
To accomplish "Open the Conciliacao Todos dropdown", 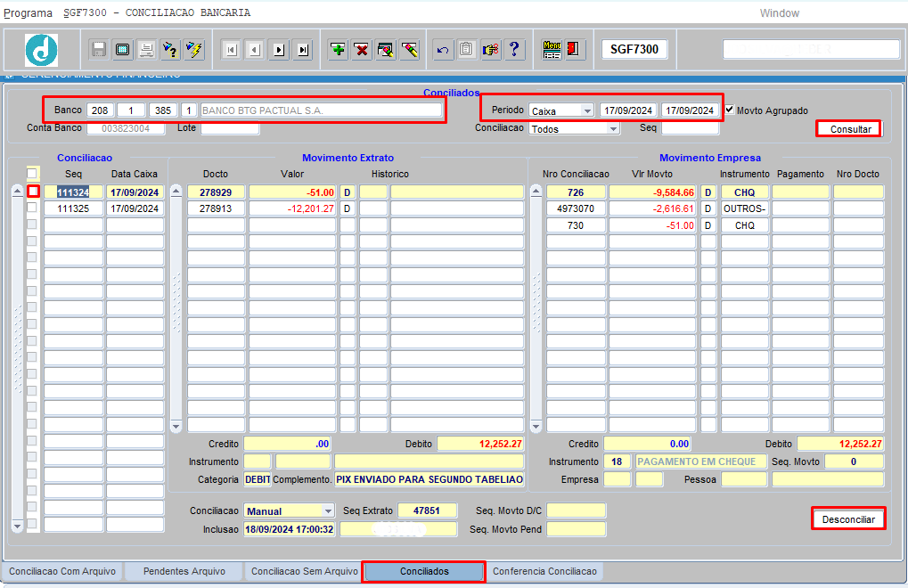I will (613, 129).
